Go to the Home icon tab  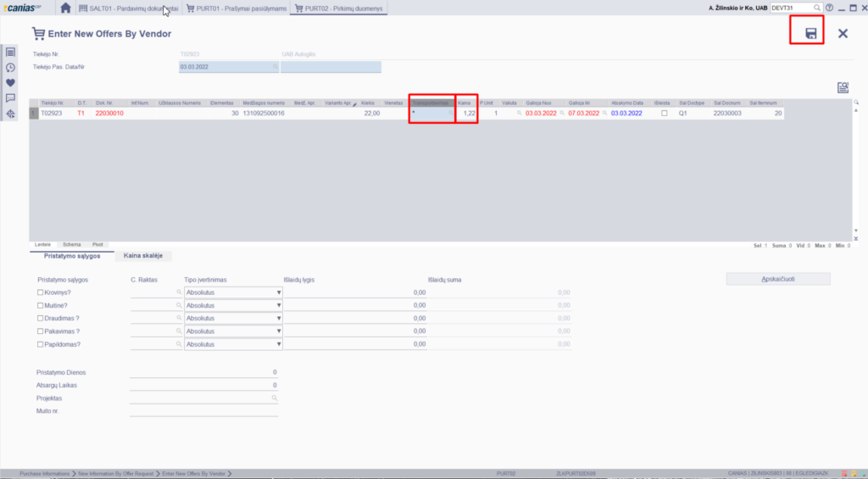[66, 8]
